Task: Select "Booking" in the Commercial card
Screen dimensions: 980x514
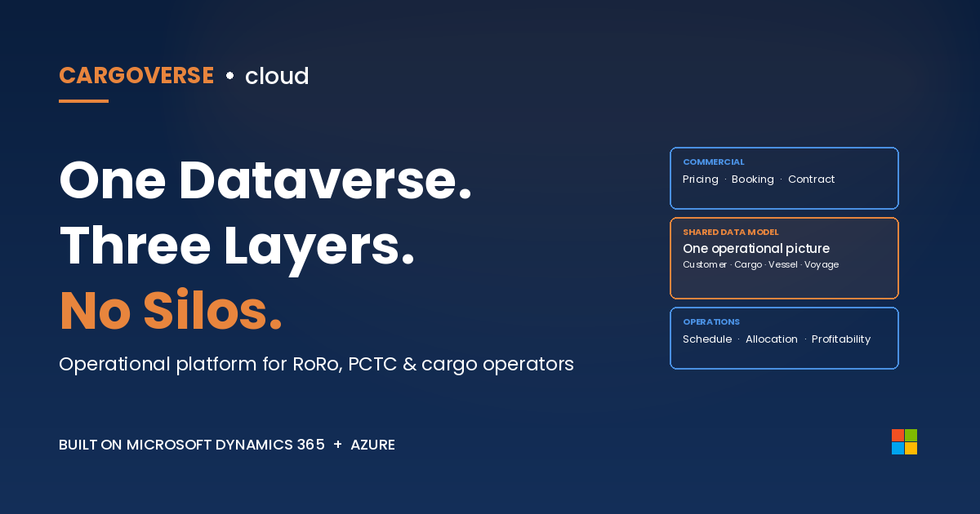Action: click(753, 179)
